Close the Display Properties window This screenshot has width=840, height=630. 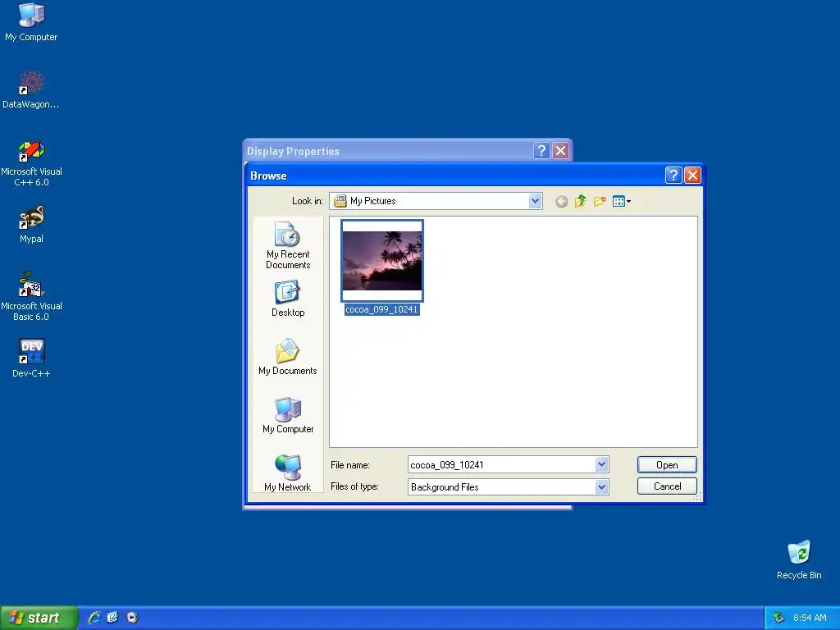click(560, 151)
